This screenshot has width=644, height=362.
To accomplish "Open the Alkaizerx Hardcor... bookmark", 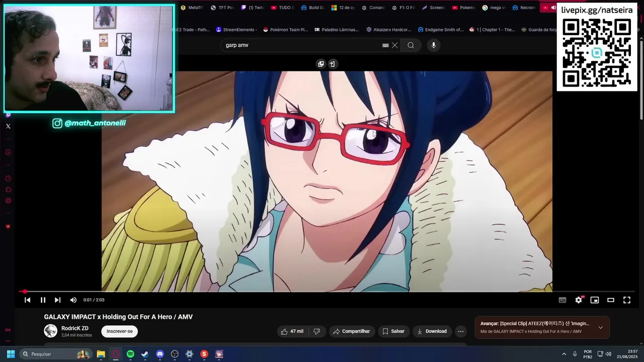I will [389, 30].
